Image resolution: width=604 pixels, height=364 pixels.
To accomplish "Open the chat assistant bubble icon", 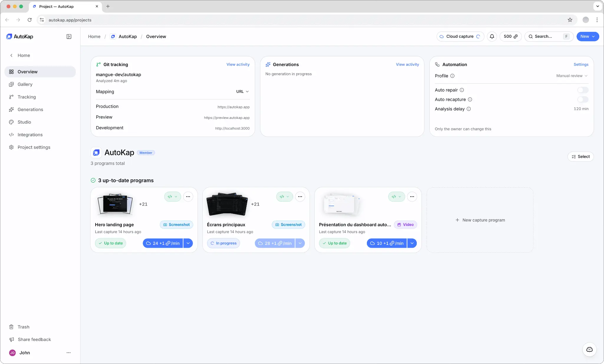I will (589, 350).
